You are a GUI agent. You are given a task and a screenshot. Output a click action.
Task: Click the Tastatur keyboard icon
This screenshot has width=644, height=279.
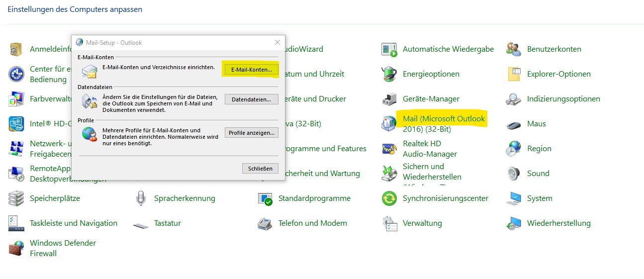tap(141, 225)
